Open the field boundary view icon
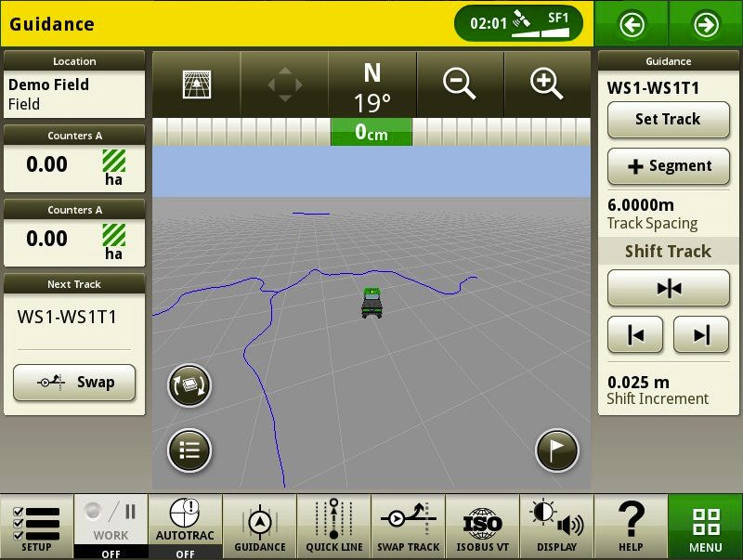Viewport: 743px width, 560px height. coord(194,84)
